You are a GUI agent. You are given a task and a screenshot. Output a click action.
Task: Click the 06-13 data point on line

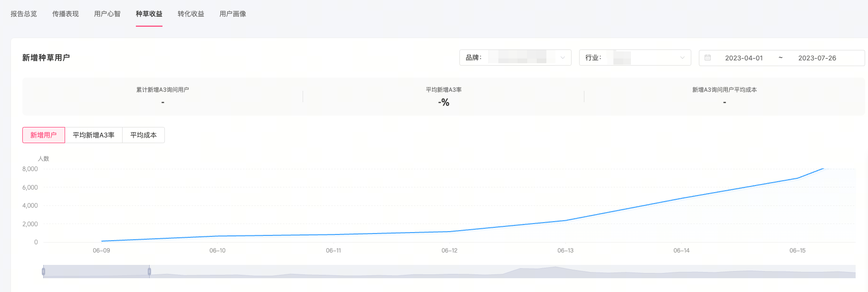point(565,221)
